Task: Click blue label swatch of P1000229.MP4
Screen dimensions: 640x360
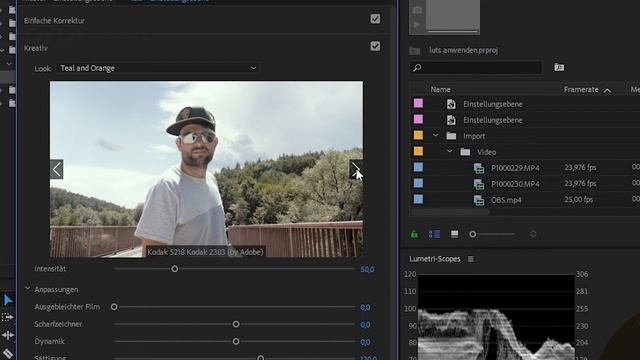Action: (x=418, y=167)
